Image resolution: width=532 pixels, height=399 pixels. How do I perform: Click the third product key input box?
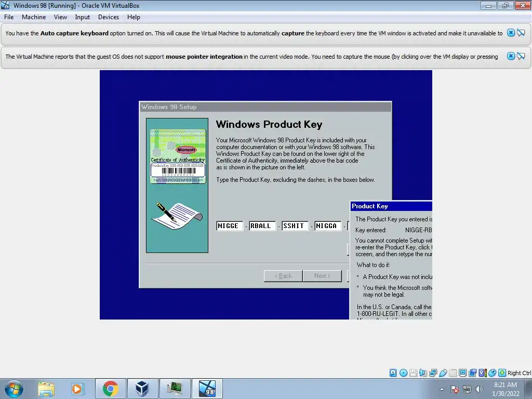coord(295,225)
